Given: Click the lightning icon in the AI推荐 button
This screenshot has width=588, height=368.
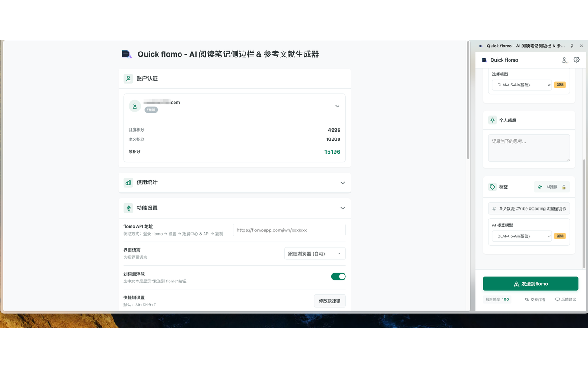Looking at the screenshot, I should 540,187.
